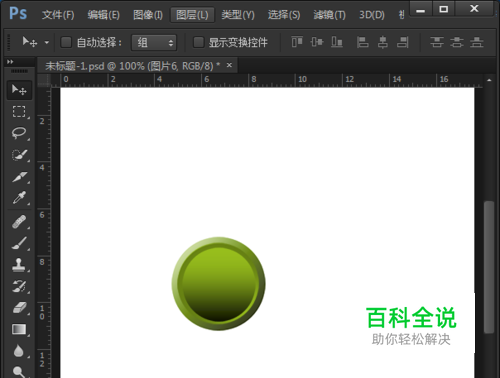500x378 pixels.
Task: Open the 类型(Y) menu
Action: click(x=238, y=15)
